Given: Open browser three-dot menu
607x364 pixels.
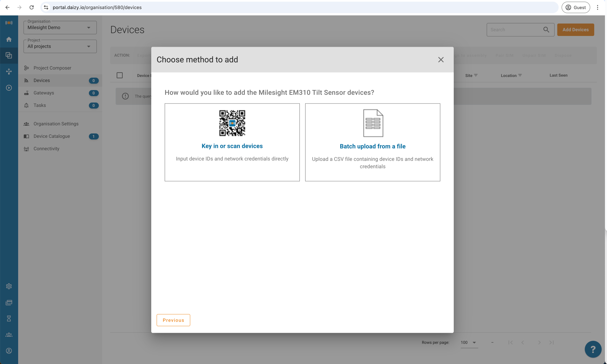Looking at the screenshot, I should coord(598,7).
